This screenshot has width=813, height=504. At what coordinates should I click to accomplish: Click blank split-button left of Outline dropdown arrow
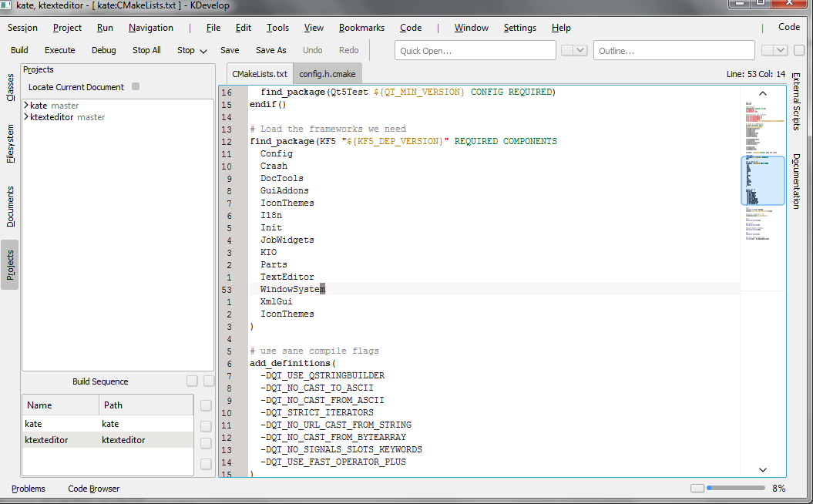768,50
